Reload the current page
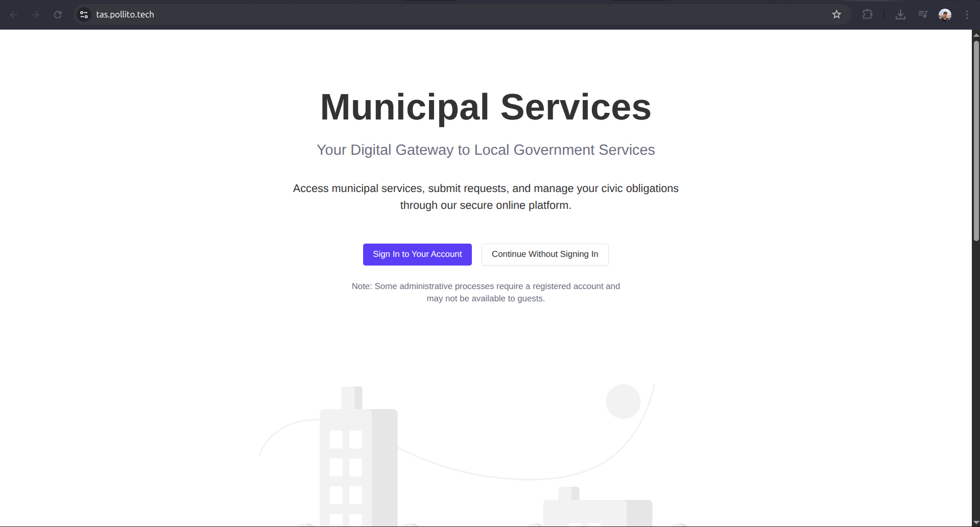980x527 pixels. click(58, 15)
